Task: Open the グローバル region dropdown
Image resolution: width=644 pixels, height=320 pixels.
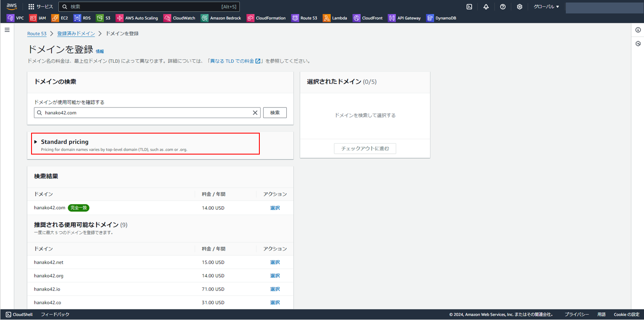Action: coord(546,7)
